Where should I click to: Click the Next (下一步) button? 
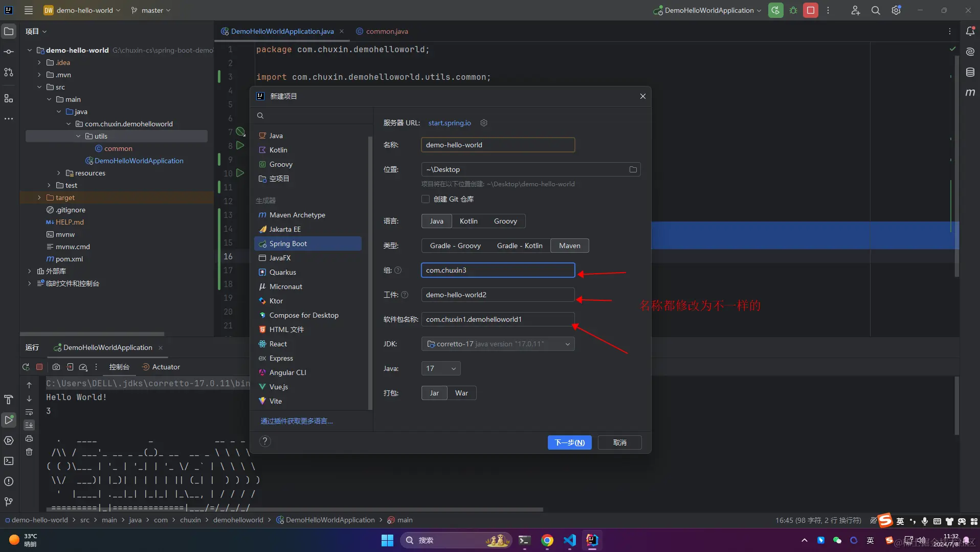point(569,443)
